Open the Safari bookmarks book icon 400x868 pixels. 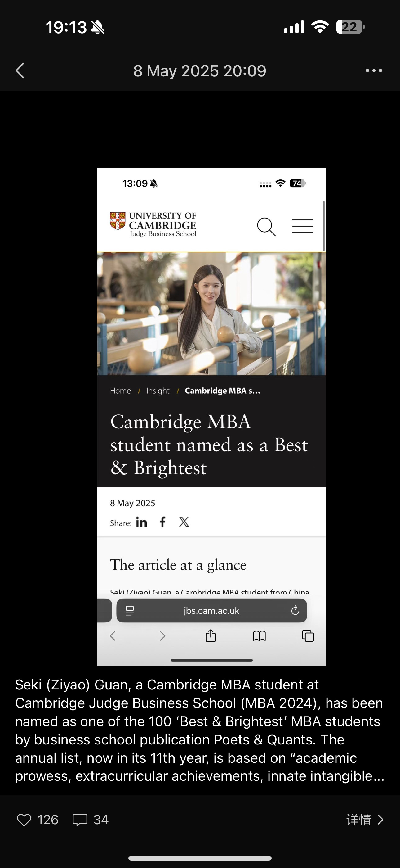click(x=259, y=636)
